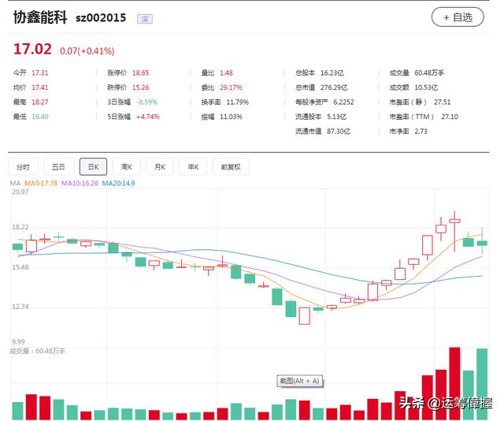Viewport: 504px width, 421px height.
Task: Click 市净率 value 2.73
Action: 421,132
